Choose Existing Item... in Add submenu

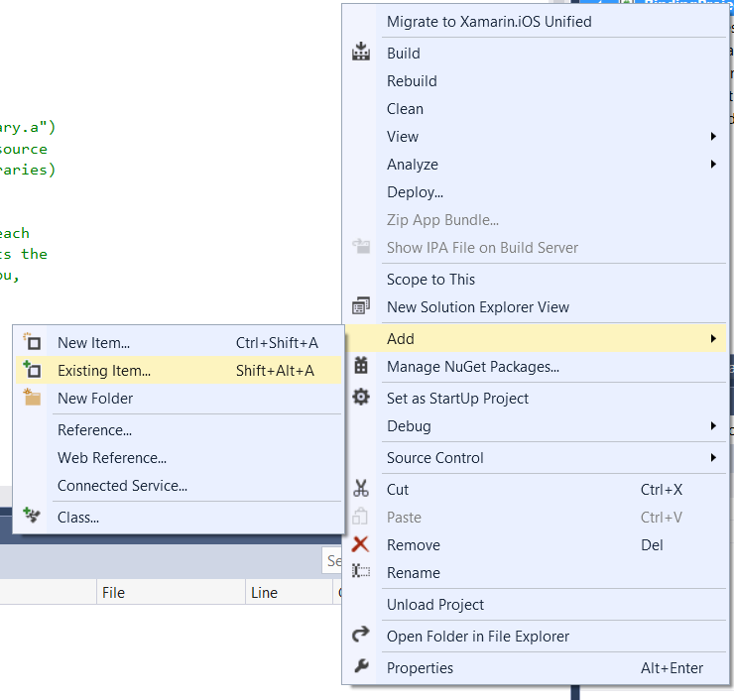click(179, 370)
